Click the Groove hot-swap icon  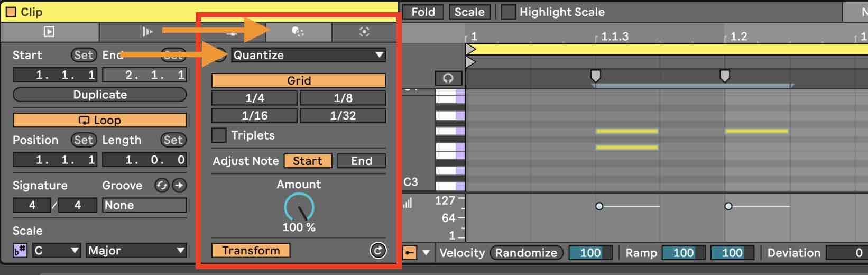pos(162,185)
